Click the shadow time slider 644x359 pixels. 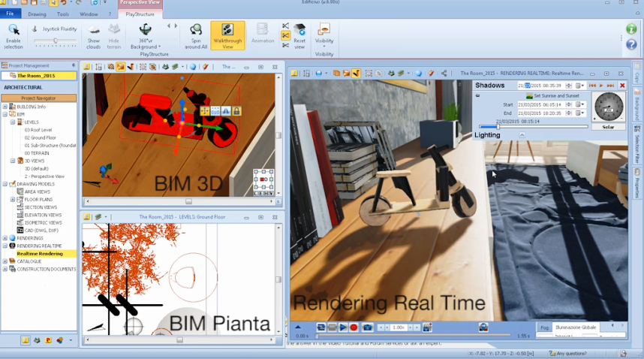[x=533, y=127]
